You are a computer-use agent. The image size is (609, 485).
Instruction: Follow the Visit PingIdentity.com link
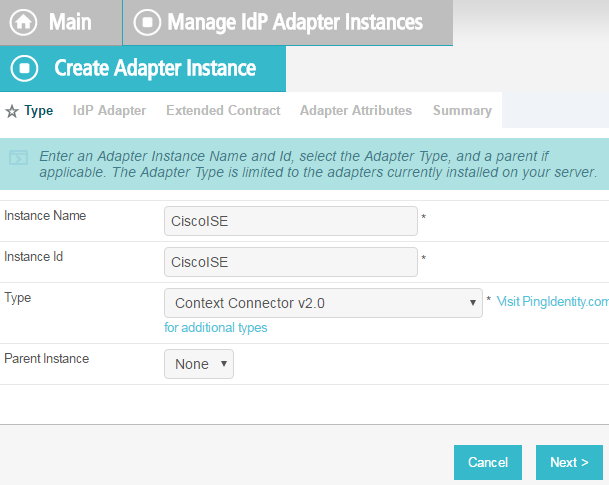pos(553,301)
